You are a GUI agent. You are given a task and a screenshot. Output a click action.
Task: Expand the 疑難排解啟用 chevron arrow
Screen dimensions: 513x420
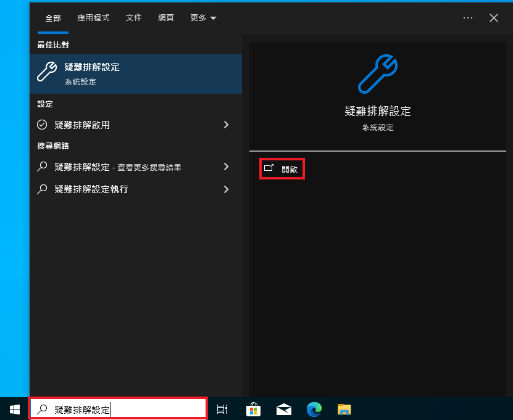226,125
